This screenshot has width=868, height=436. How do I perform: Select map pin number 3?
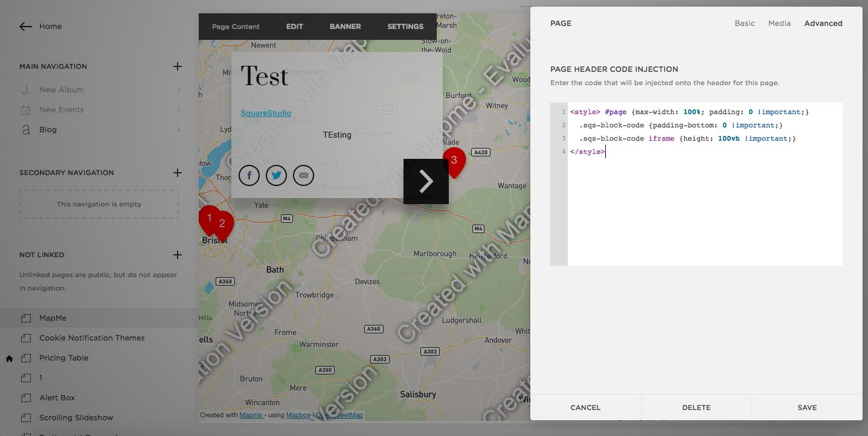[x=454, y=162]
